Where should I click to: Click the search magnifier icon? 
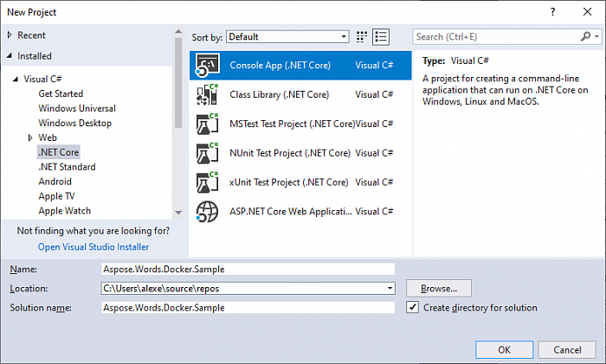point(586,36)
